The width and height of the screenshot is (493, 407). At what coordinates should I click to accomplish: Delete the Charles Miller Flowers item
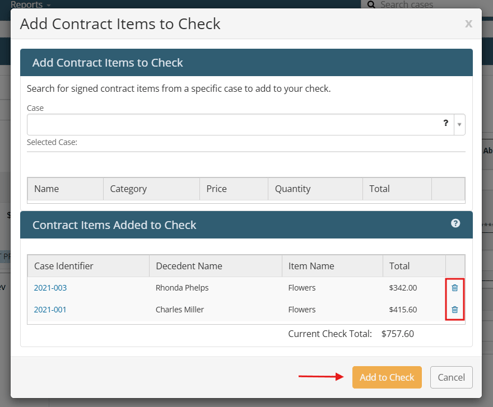pos(455,310)
